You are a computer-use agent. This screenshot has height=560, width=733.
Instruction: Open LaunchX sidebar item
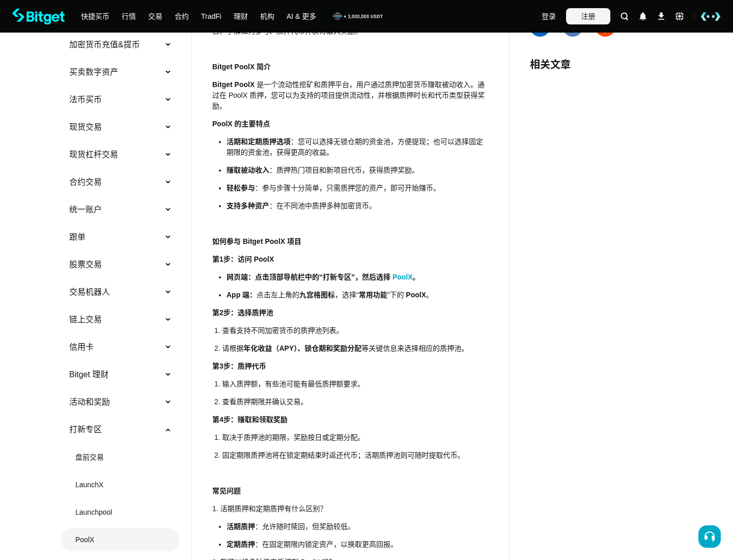click(120, 485)
